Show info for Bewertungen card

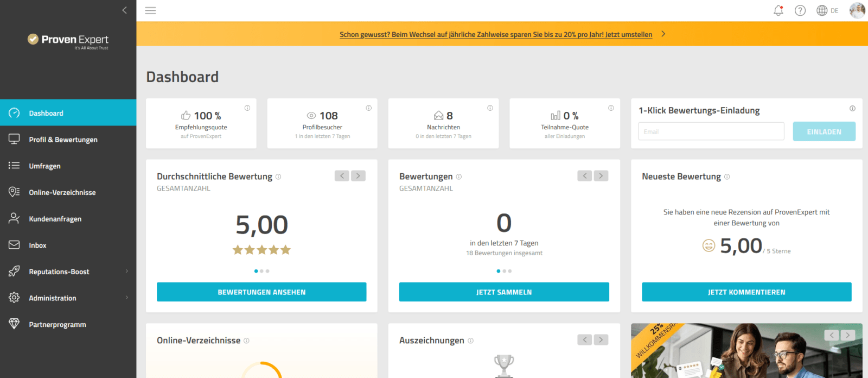click(459, 177)
